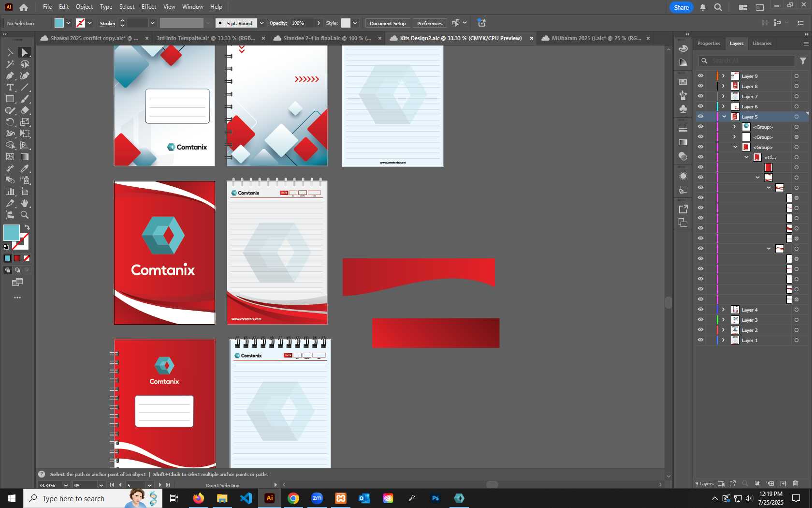Select the Hand tool

click(x=25, y=203)
